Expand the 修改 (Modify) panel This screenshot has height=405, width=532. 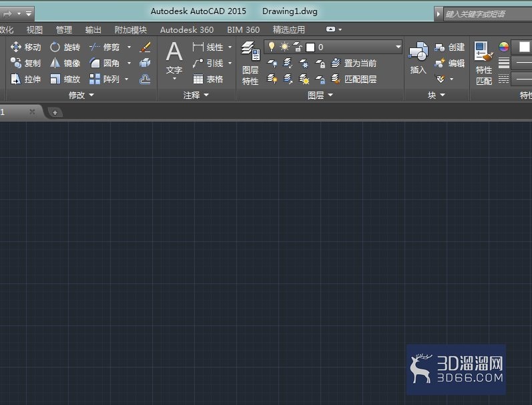click(81, 95)
